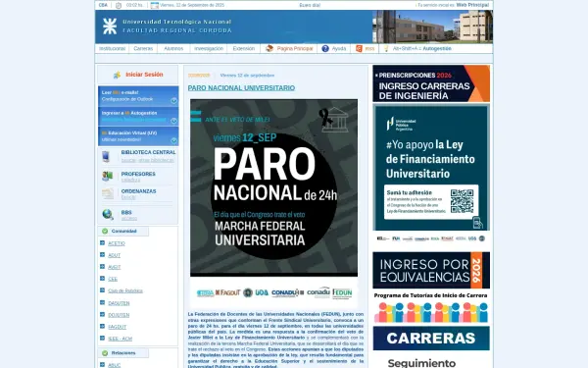Click the Iniciar Sesión user icon
Screen dimensions: 588x368
click(117, 76)
